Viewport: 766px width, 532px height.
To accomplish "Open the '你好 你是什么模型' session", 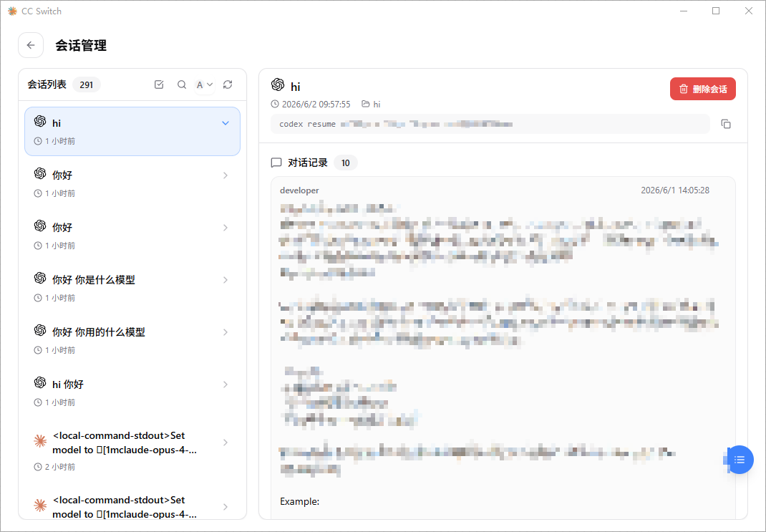I will (132, 289).
